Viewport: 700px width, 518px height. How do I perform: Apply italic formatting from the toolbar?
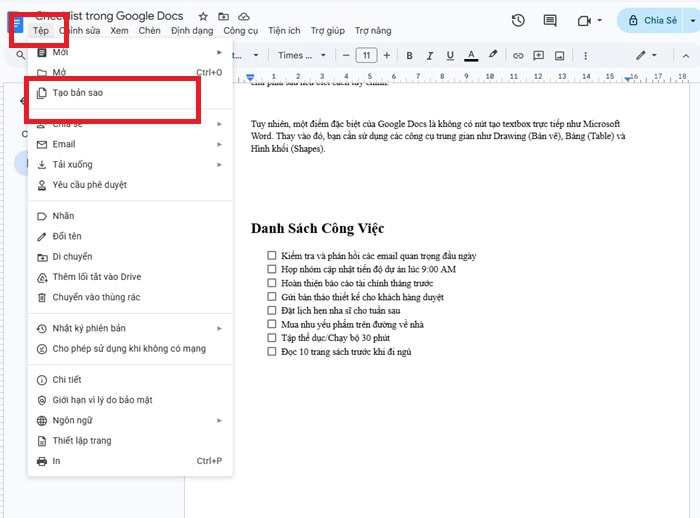point(430,55)
